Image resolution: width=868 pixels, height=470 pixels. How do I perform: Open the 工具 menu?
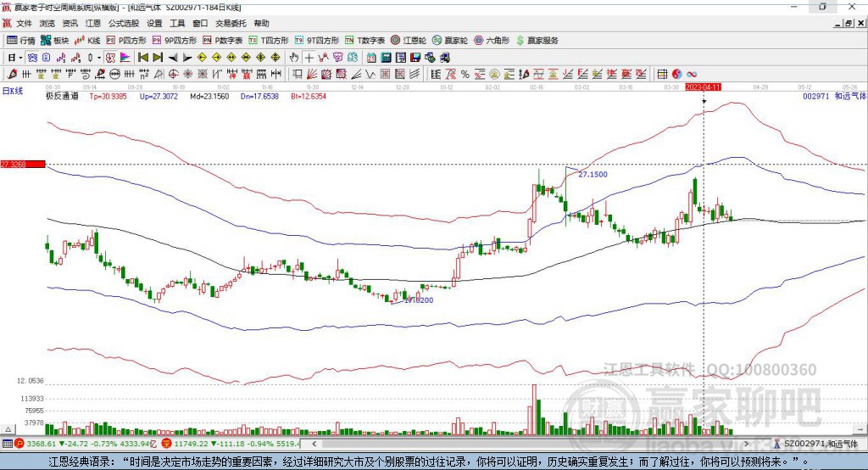point(177,23)
